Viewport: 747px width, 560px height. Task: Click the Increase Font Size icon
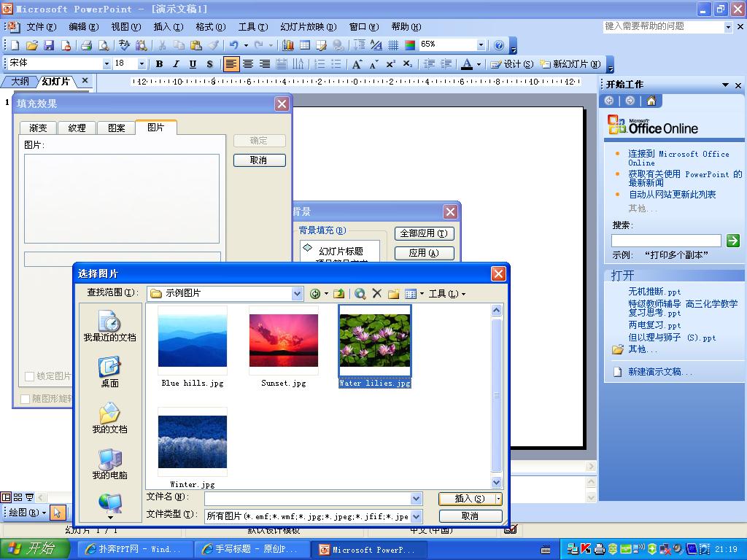356,64
